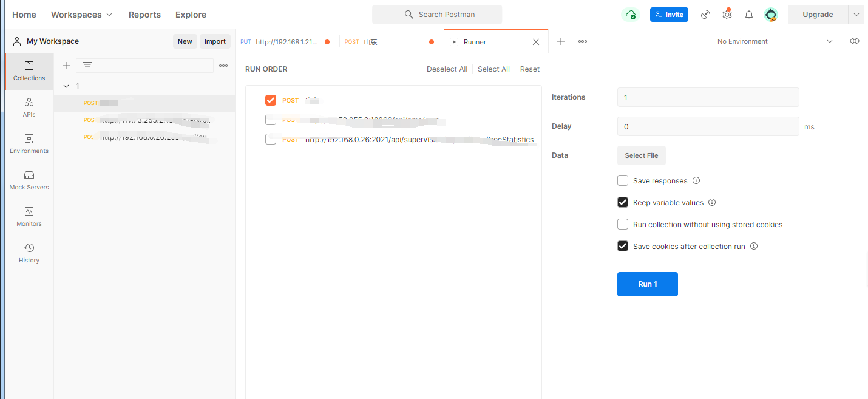Select the 192.168.0.26 POST request in tree
868x399 pixels.
pos(144,137)
